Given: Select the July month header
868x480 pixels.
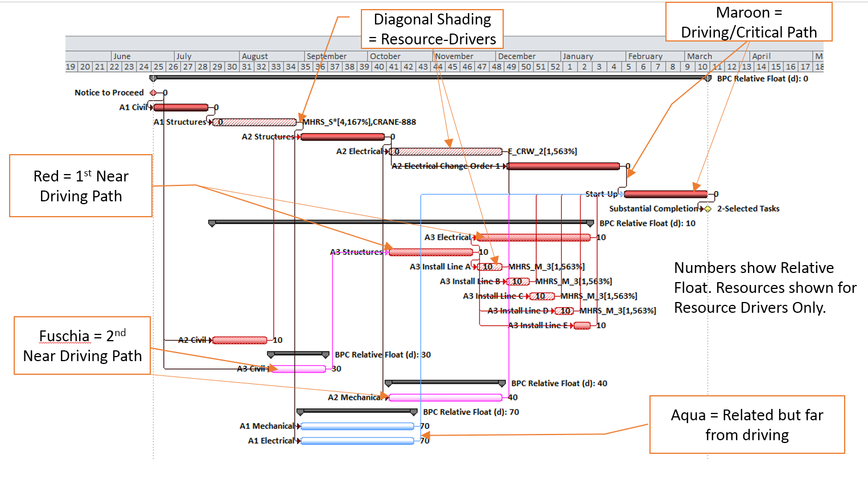Looking at the screenshot, I should pyautogui.click(x=207, y=56).
